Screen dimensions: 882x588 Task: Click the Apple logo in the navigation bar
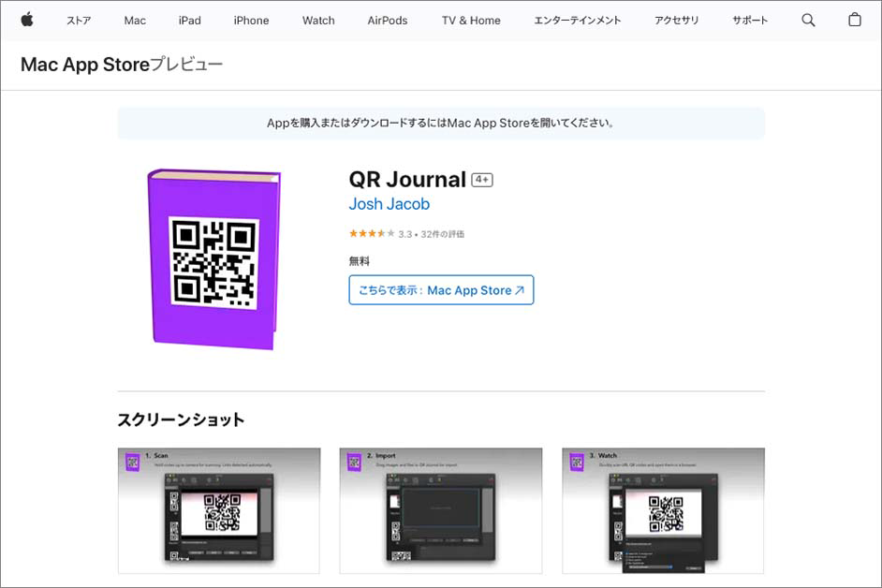pos(27,19)
